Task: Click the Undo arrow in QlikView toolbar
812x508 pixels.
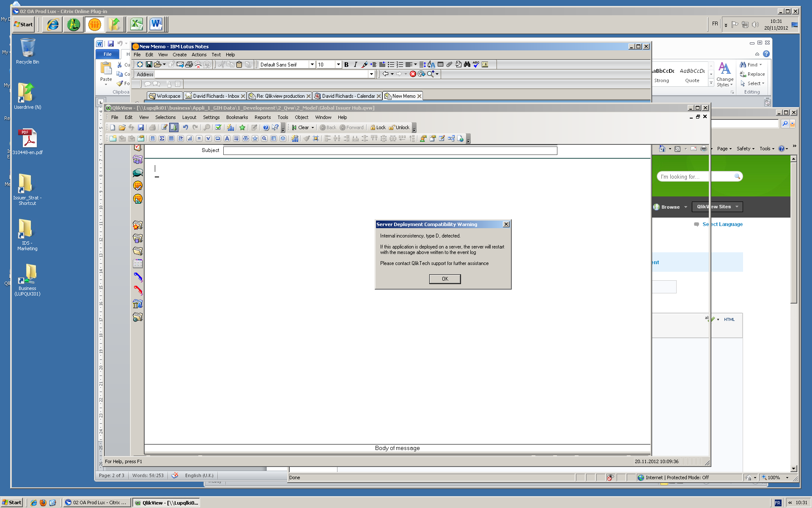Action: [185, 127]
